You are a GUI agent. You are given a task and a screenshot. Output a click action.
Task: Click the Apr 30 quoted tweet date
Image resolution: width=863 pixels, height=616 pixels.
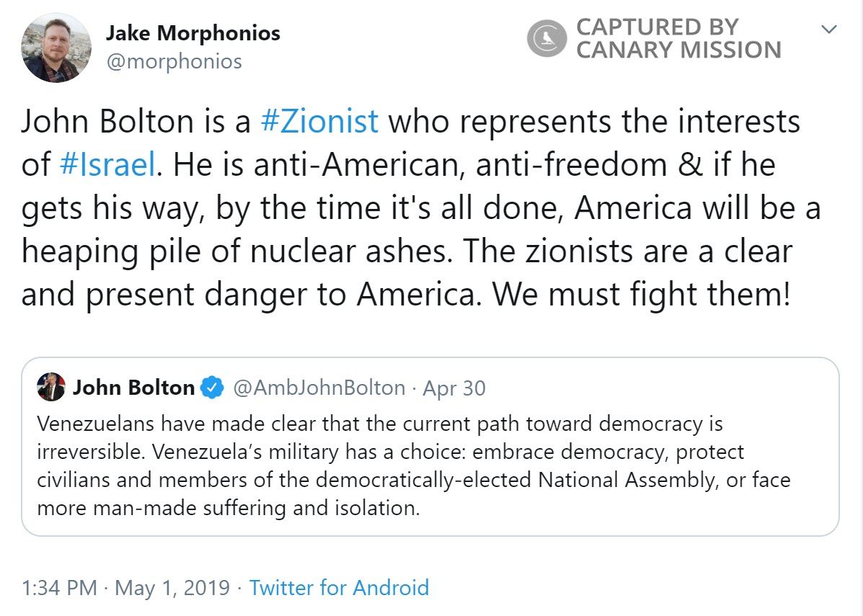point(453,388)
